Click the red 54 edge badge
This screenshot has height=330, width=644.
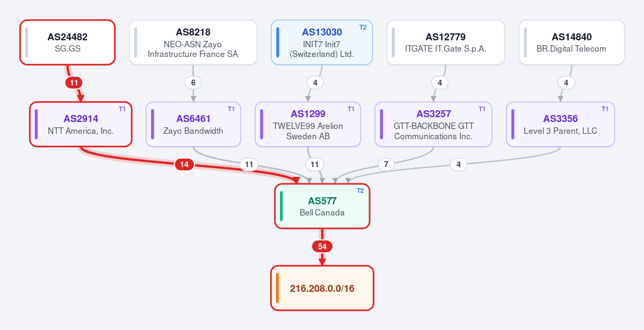click(x=322, y=247)
